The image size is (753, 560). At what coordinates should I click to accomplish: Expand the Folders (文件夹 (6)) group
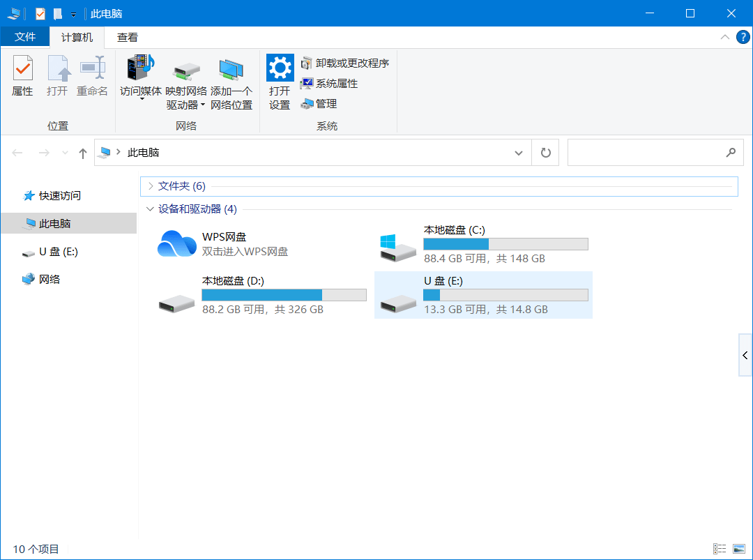(x=151, y=186)
